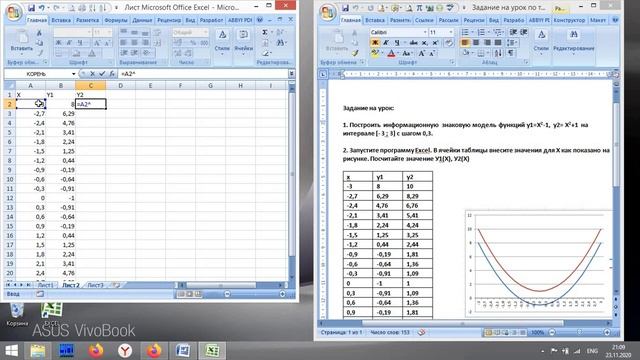Screen dimensions: 640x360
Task: Click Excel Styles (Стили) button
Action: (222, 41)
